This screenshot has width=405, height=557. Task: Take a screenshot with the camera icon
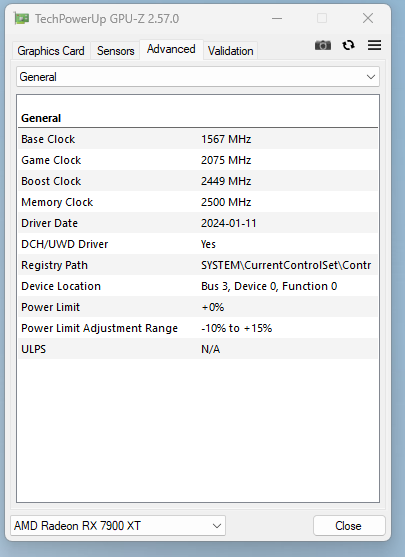[x=323, y=45]
